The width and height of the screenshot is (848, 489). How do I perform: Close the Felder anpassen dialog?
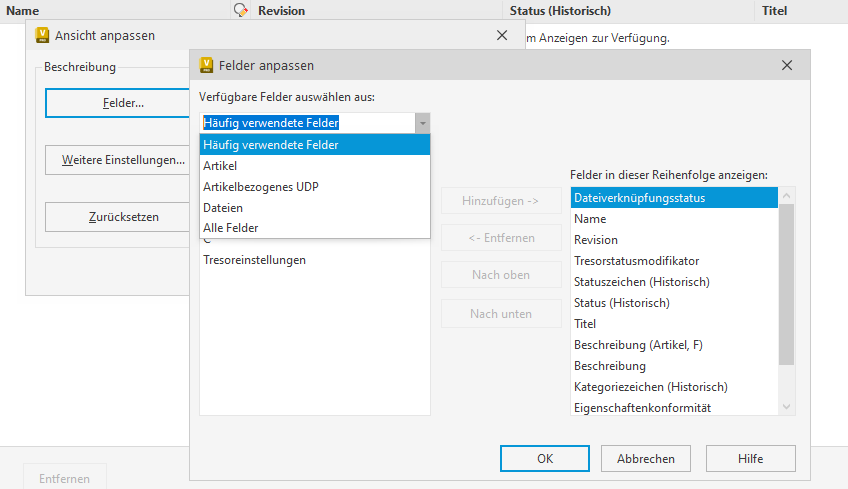coord(787,65)
